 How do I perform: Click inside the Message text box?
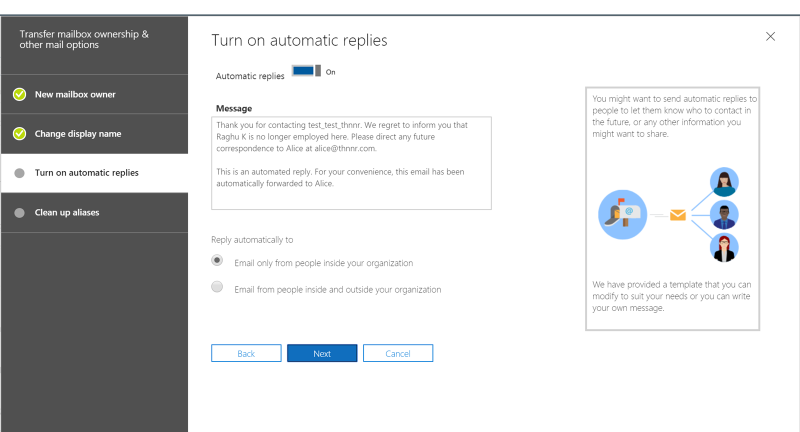coord(352,163)
